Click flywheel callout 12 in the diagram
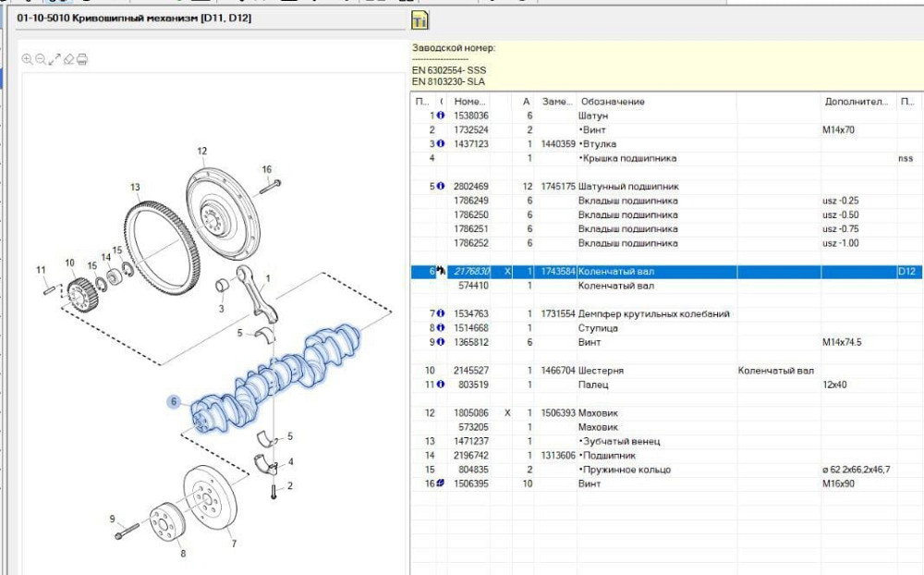Viewport: 924px width, 575px height. (201, 151)
